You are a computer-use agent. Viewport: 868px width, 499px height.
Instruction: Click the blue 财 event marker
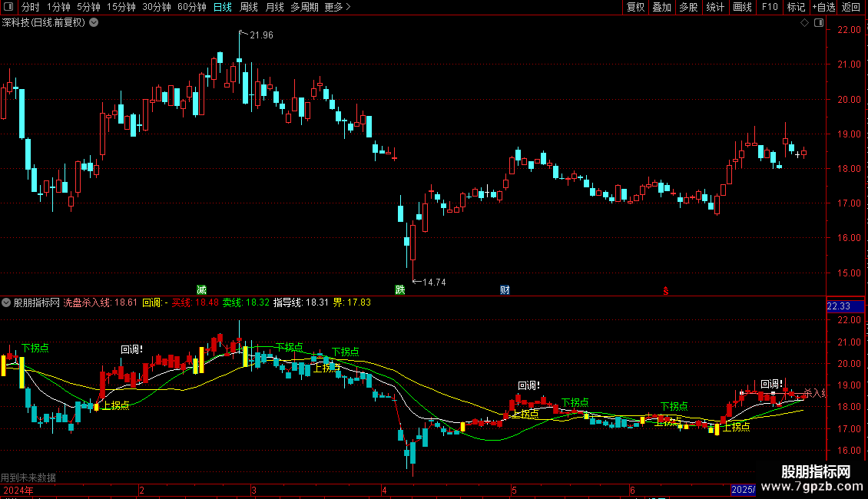(x=505, y=290)
